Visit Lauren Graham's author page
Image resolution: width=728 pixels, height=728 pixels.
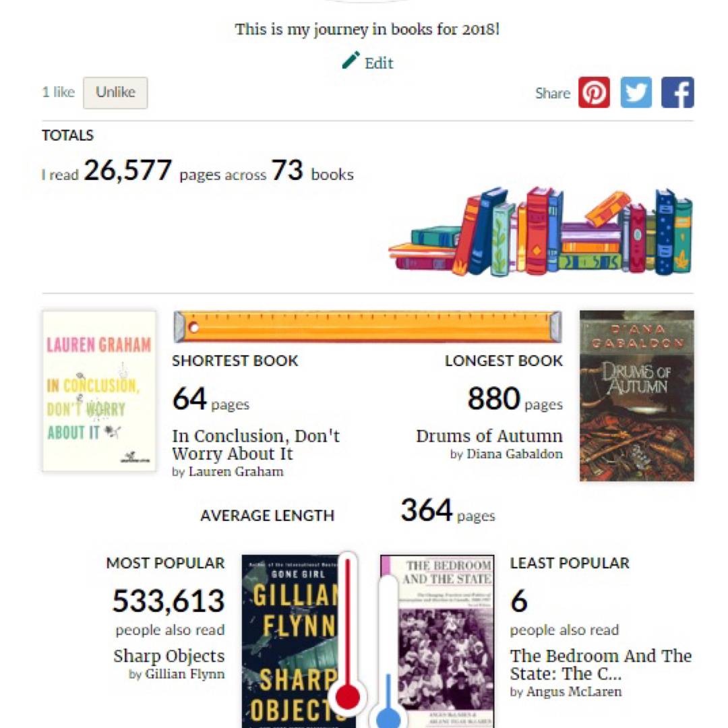point(236,472)
